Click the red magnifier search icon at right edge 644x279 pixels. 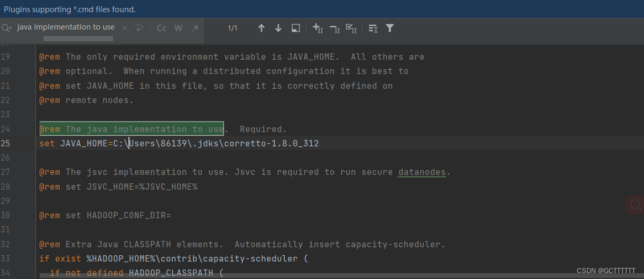[x=636, y=204]
